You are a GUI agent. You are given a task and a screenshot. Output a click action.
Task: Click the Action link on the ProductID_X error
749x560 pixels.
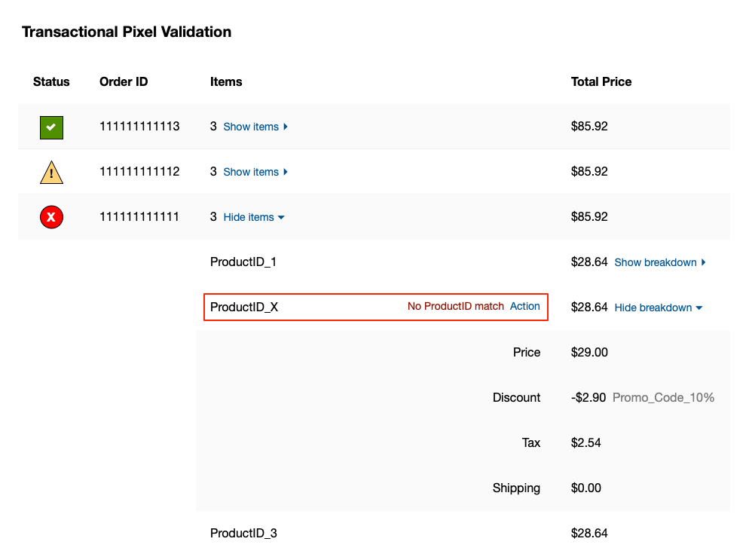(525, 306)
